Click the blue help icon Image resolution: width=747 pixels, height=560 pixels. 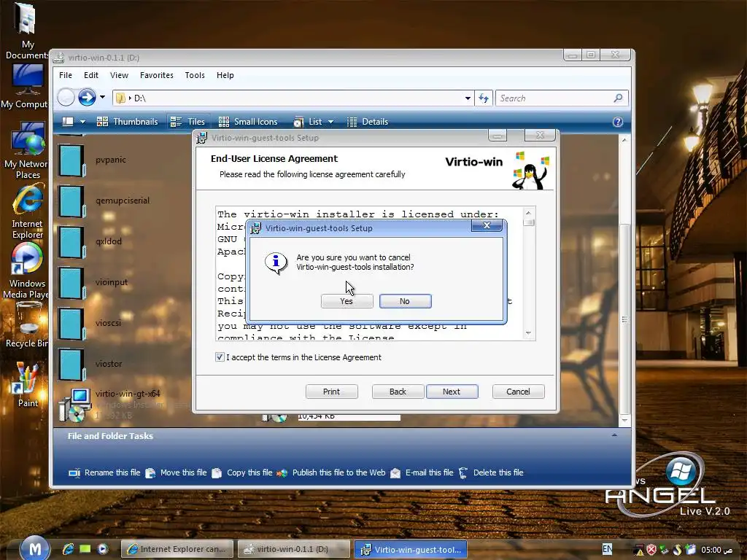tap(617, 122)
